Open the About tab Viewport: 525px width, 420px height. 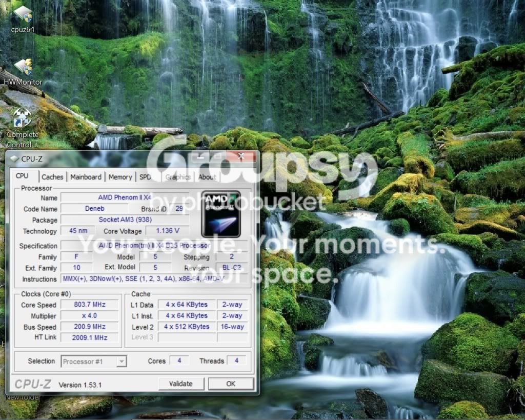(207, 177)
